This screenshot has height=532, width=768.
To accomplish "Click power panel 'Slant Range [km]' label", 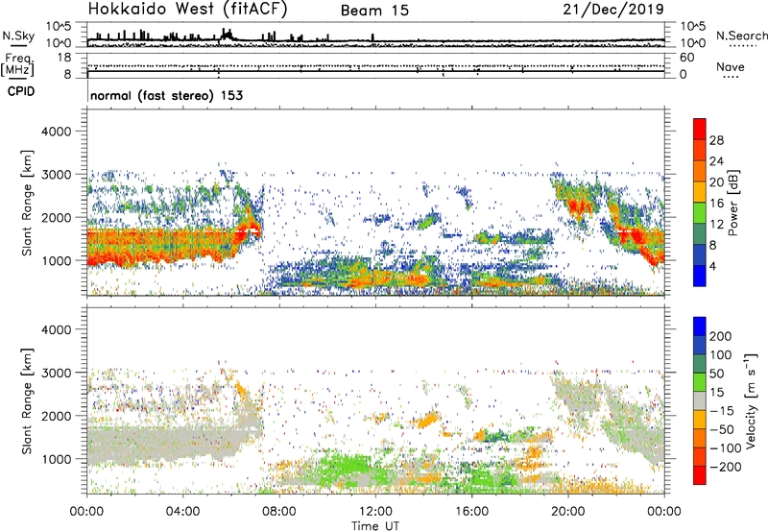I will pos(27,203).
